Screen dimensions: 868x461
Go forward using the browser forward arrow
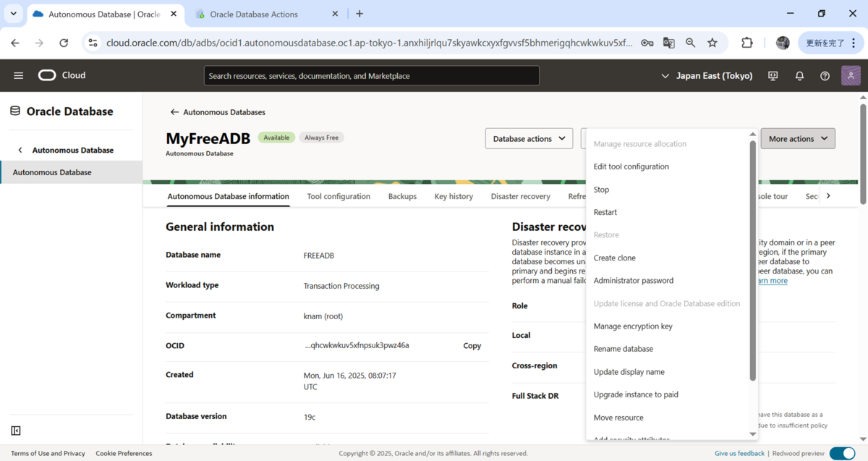40,43
